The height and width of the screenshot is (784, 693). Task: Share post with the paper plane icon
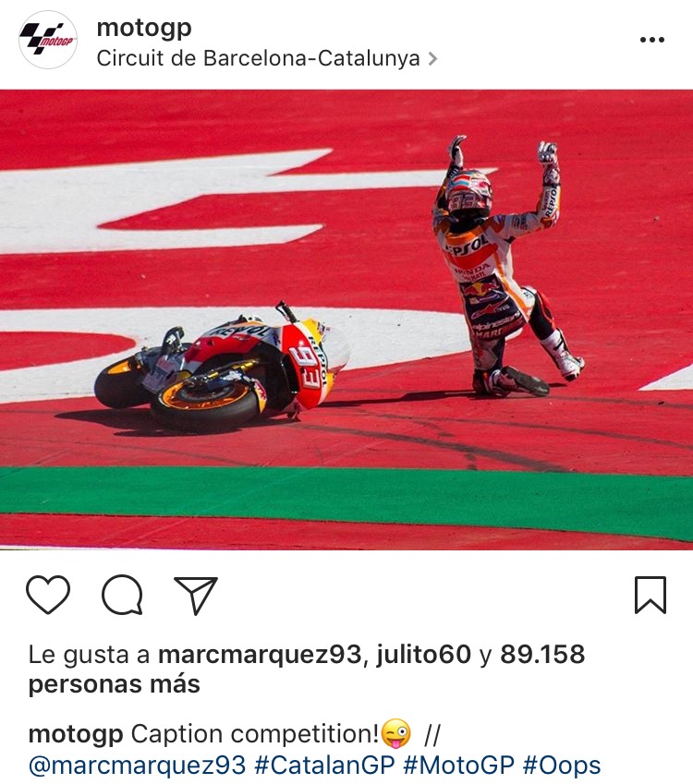coord(196,595)
